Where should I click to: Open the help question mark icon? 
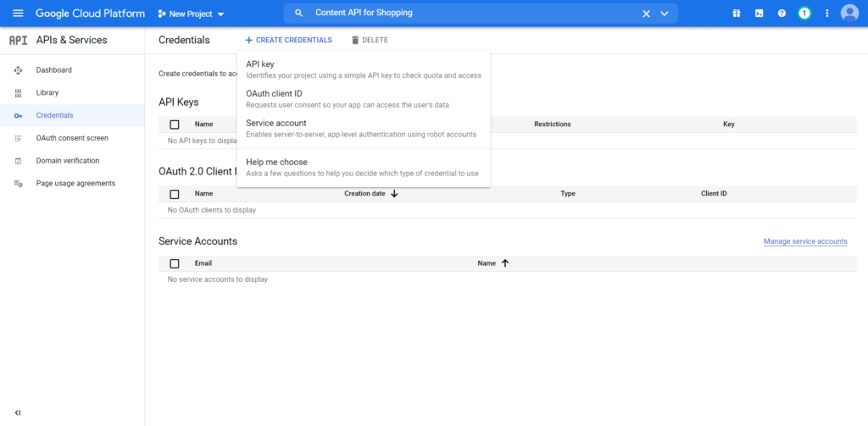pyautogui.click(x=782, y=14)
